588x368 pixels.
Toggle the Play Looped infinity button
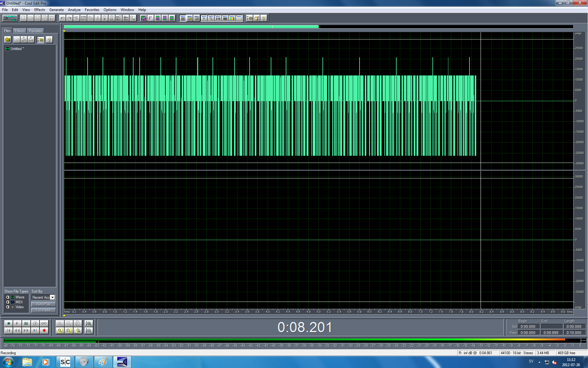(44, 323)
